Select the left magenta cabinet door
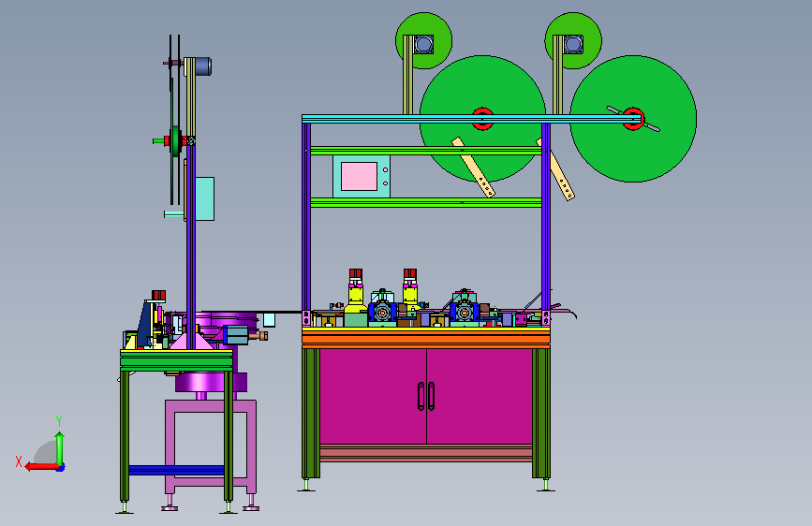Screen dimensions: 812x526 point(373,396)
